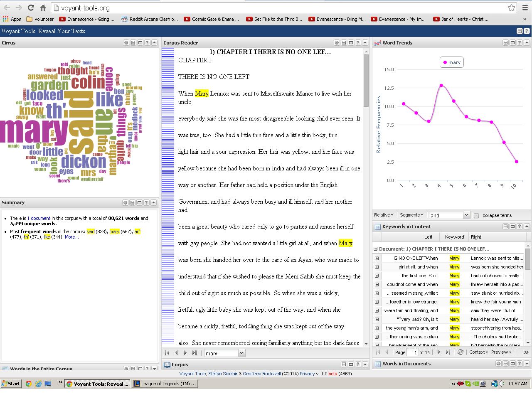Go to next page in Corpus Reader
Viewport: 532px width, 399px height.
(185, 353)
